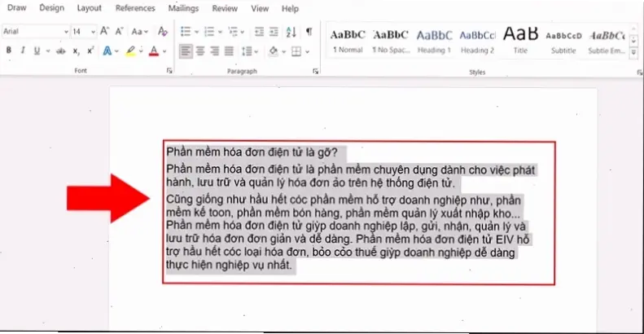
Task: Select Center alignment
Action: pyautogui.click(x=200, y=51)
